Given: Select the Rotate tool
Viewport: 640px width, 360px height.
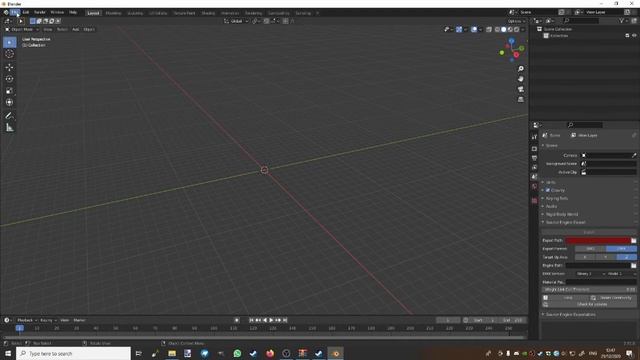Looking at the screenshot, I should click(9, 79).
